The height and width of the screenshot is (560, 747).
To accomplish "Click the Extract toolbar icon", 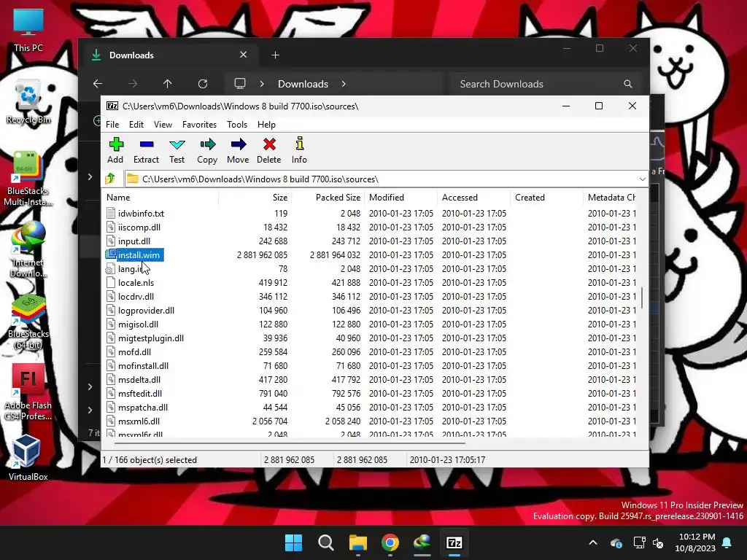I will [146, 150].
